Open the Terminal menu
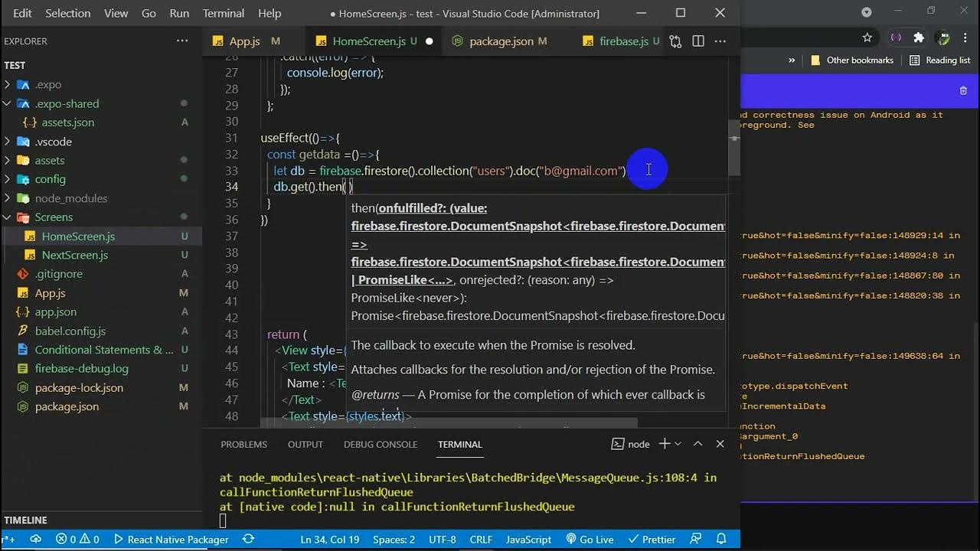The width and height of the screenshot is (980, 551). [x=224, y=13]
